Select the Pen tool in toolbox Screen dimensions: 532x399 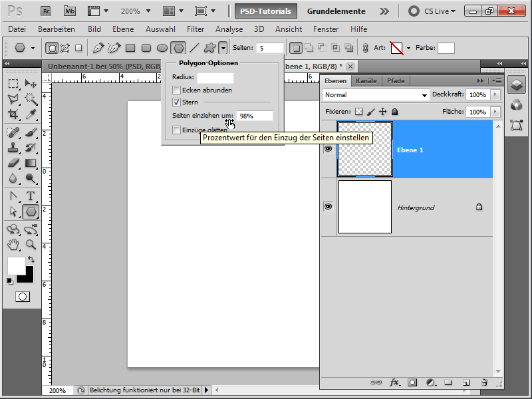click(x=13, y=196)
